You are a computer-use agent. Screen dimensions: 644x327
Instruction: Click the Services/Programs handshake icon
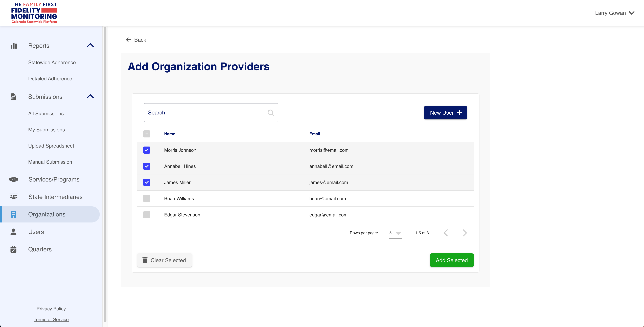tap(13, 179)
